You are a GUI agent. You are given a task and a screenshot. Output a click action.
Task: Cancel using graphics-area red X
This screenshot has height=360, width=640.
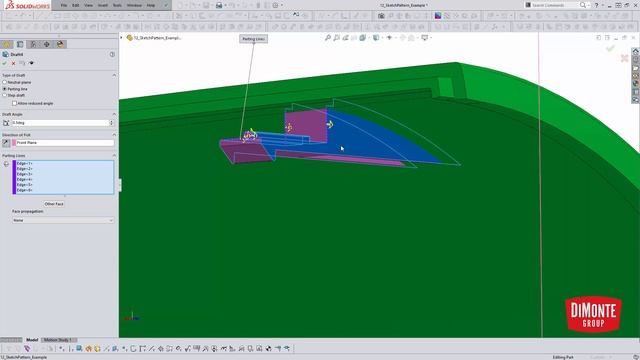pyautogui.click(x=624, y=58)
